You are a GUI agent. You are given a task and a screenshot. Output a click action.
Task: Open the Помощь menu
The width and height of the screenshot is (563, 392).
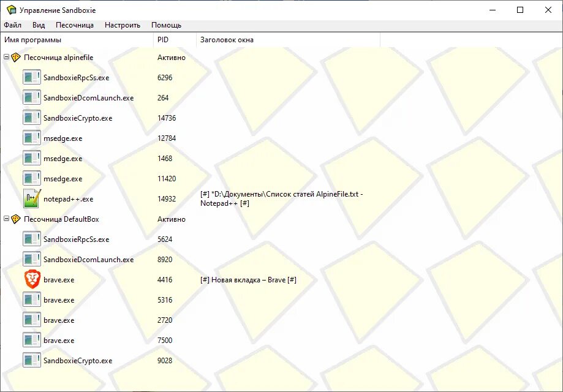(x=166, y=25)
